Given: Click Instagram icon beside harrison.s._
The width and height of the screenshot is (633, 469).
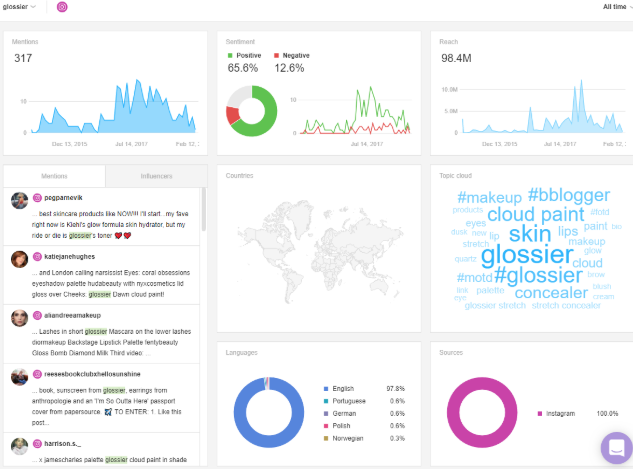Looking at the screenshot, I should (37, 444).
